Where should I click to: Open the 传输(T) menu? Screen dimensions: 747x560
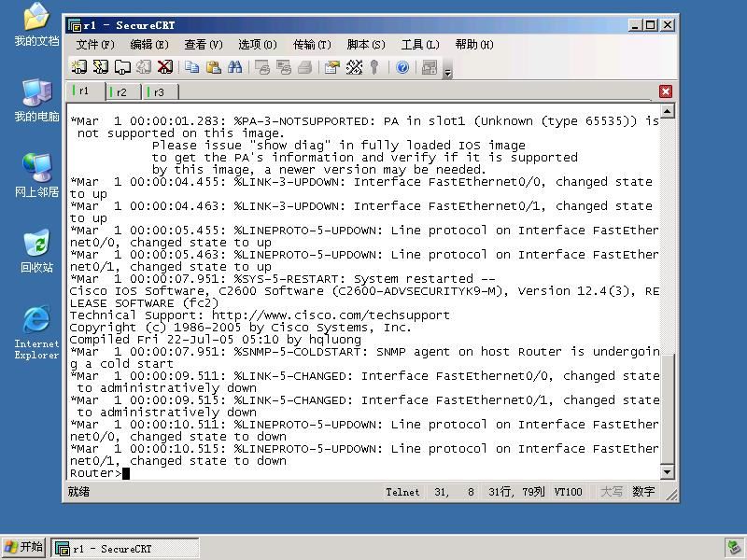tap(312, 45)
